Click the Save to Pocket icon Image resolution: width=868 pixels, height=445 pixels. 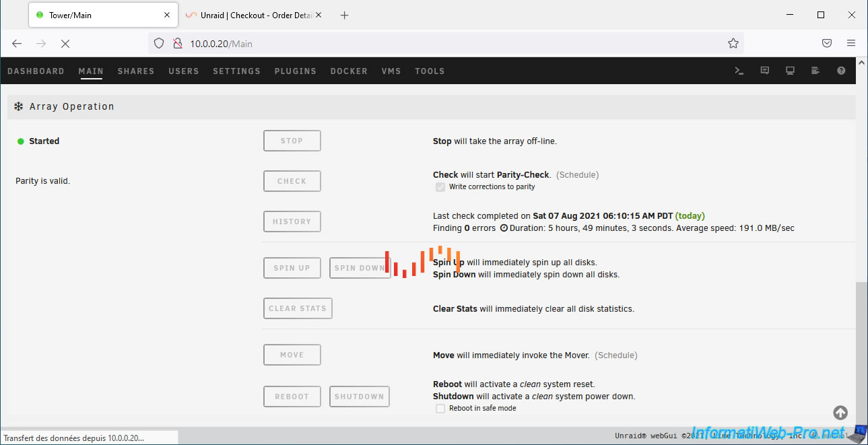click(827, 44)
